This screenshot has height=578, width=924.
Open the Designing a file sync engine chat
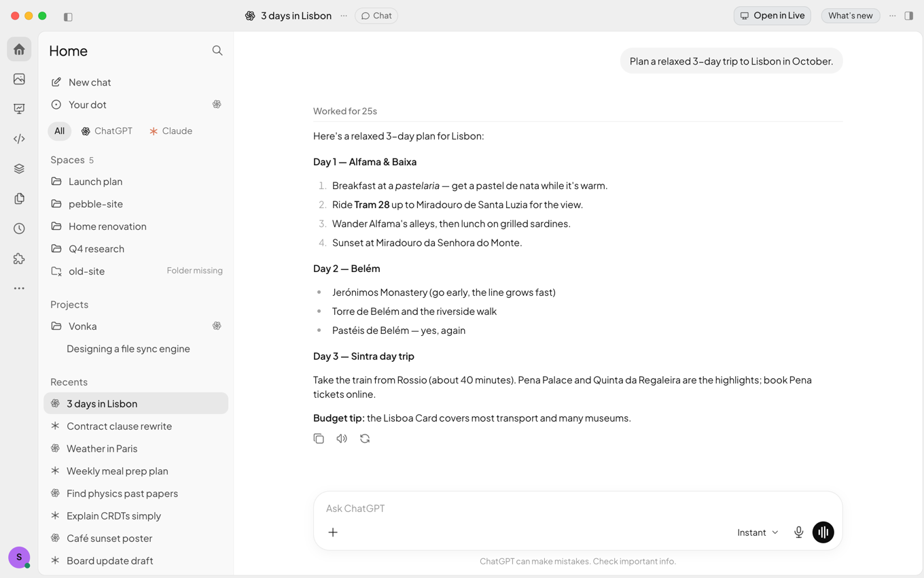[136, 349]
